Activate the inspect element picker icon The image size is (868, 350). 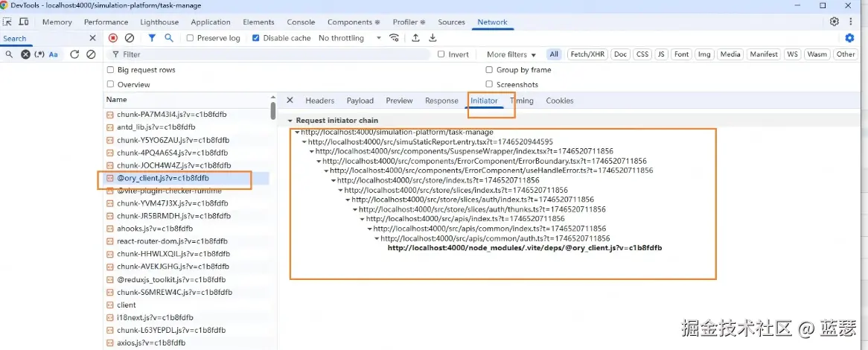pyautogui.click(x=7, y=22)
